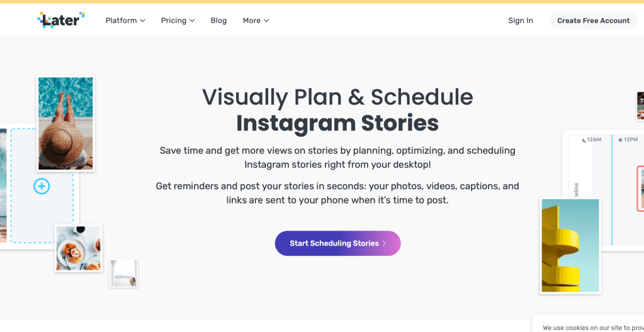The height and width of the screenshot is (332, 644).
Task: Open the Pricing dropdown chevron
Action: pos(192,21)
